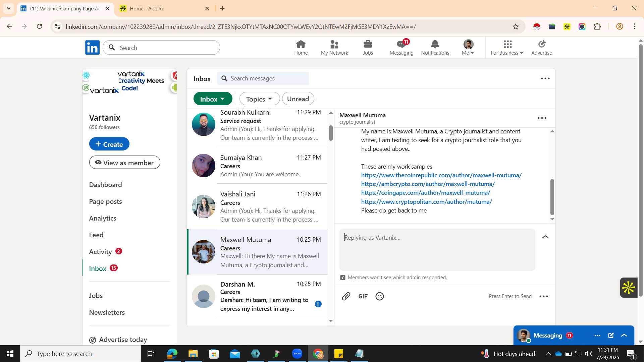
Task: Reload the page
Action: [x=40, y=26]
